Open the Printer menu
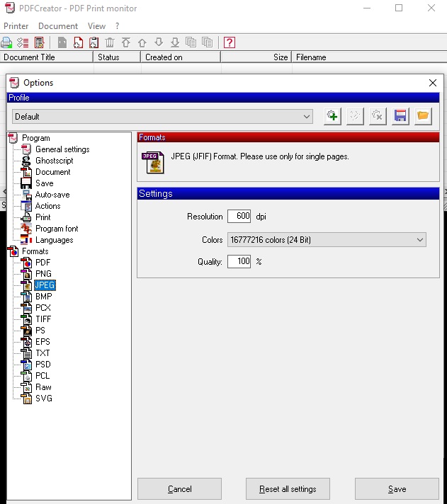Image resolution: width=447 pixels, height=504 pixels. (x=16, y=26)
